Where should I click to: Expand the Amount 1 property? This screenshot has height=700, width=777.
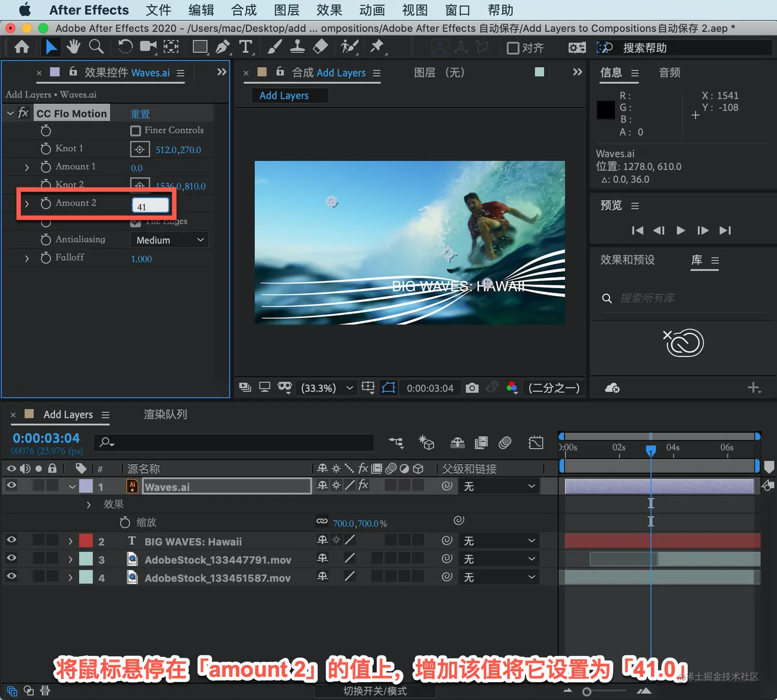(x=27, y=167)
